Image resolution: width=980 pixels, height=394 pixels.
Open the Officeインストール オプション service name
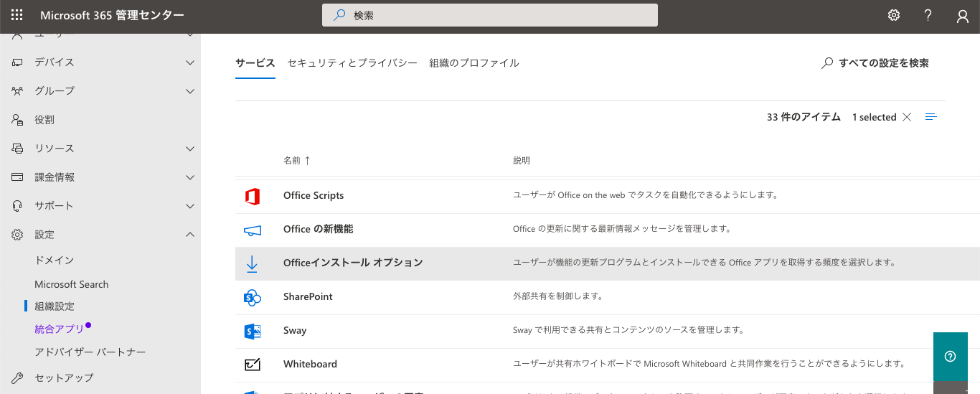pos(353,263)
